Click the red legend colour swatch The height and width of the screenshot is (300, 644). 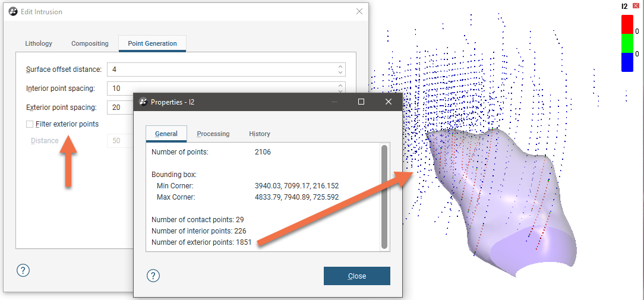627,24
